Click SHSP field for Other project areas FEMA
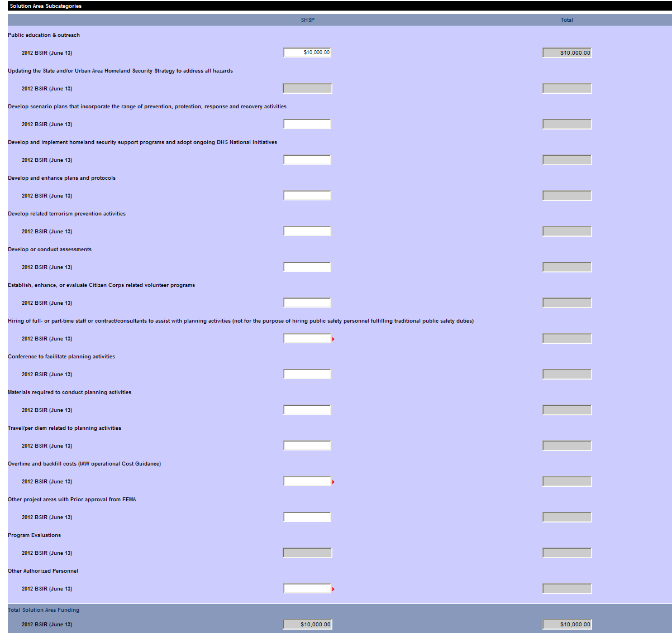The height and width of the screenshot is (638, 672). coord(307,517)
